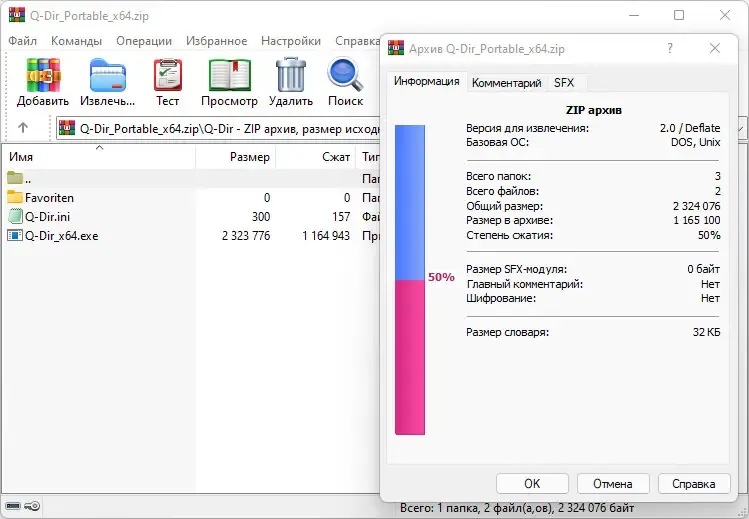This screenshot has width=749, height=519.
Task: Click the Общий размер value 2 324 076
Action: pos(696,206)
